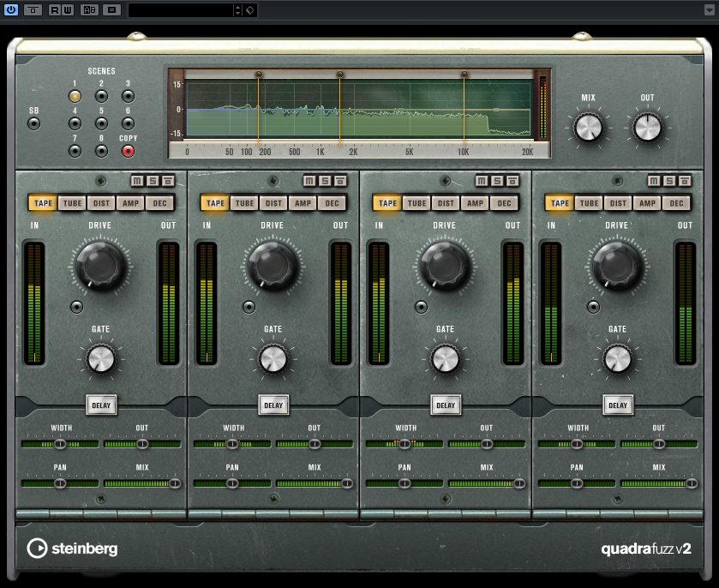The height and width of the screenshot is (588, 719).
Task: Toggle band 4 tape mode switch below Drive
Action: 593,307
